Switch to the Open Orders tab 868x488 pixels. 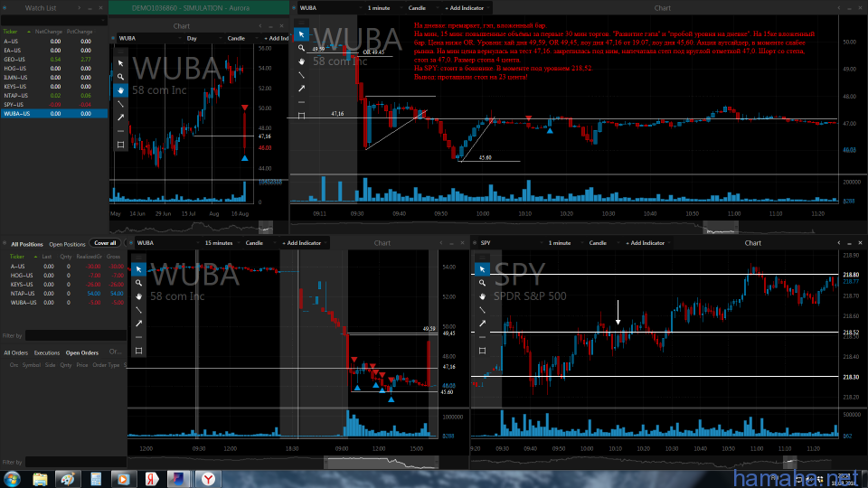(82, 353)
